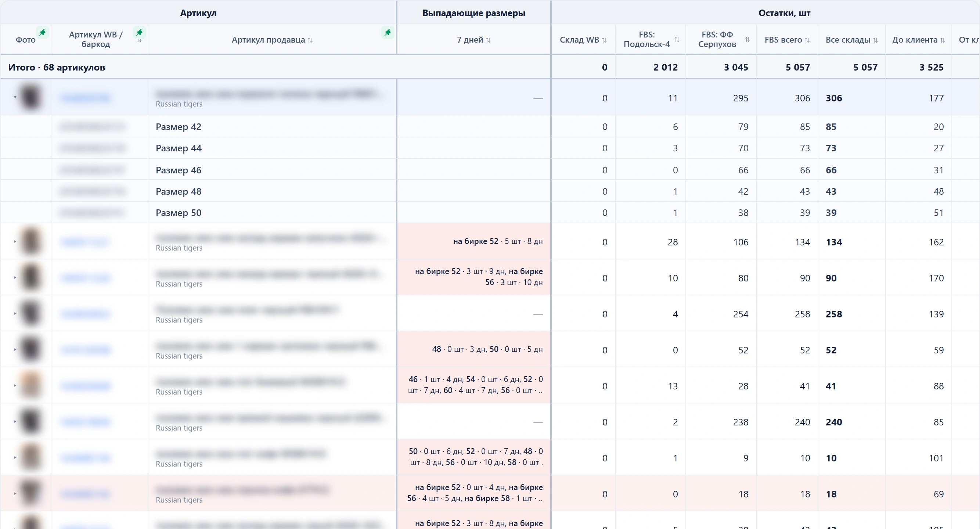The height and width of the screenshot is (529, 980).
Task: Click the 'на бирке 52 · 5 шт · 8 дн' cell
Action: [473, 241]
